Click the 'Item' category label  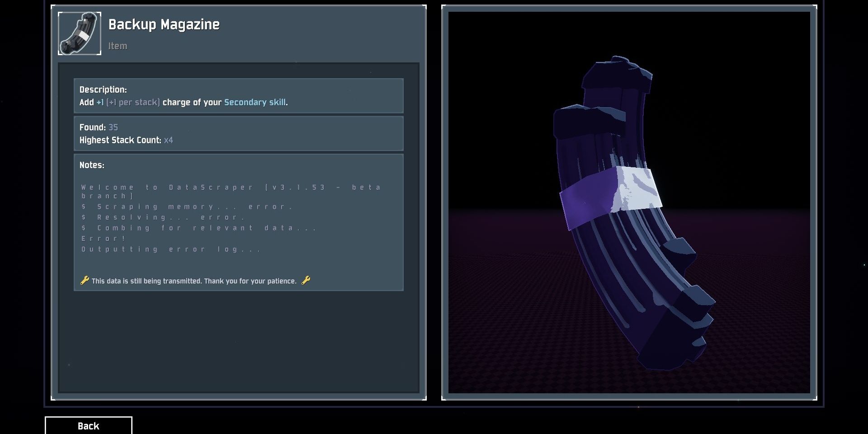click(118, 46)
